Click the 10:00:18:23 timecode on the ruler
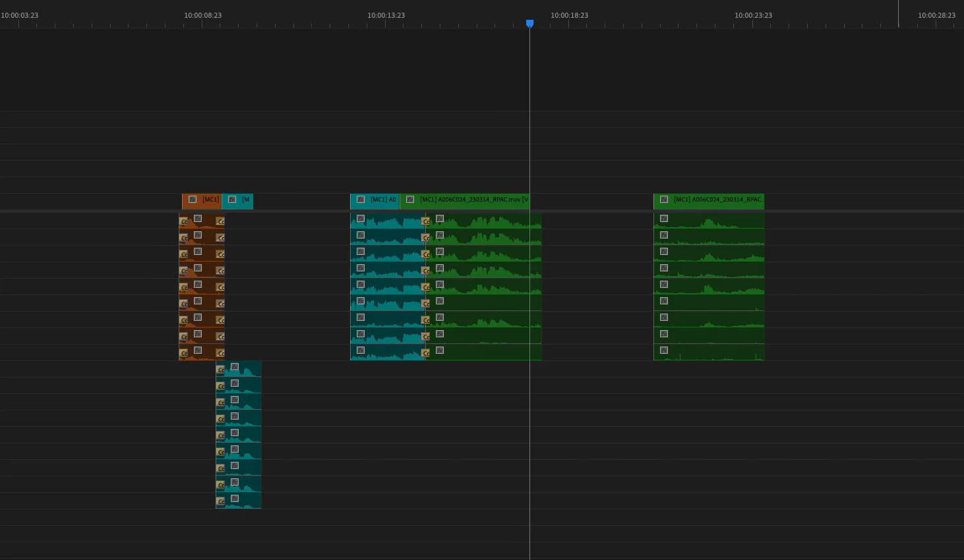Screen dimensions: 964x560 pyautogui.click(x=569, y=15)
